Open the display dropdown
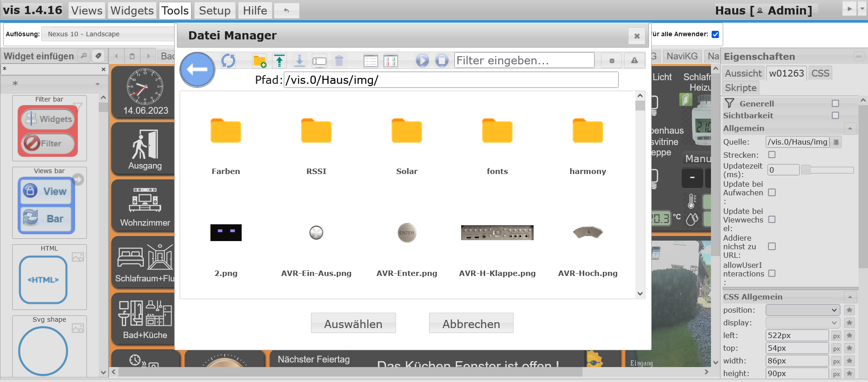The width and height of the screenshot is (868, 382). pyautogui.click(x=803, y=323)
